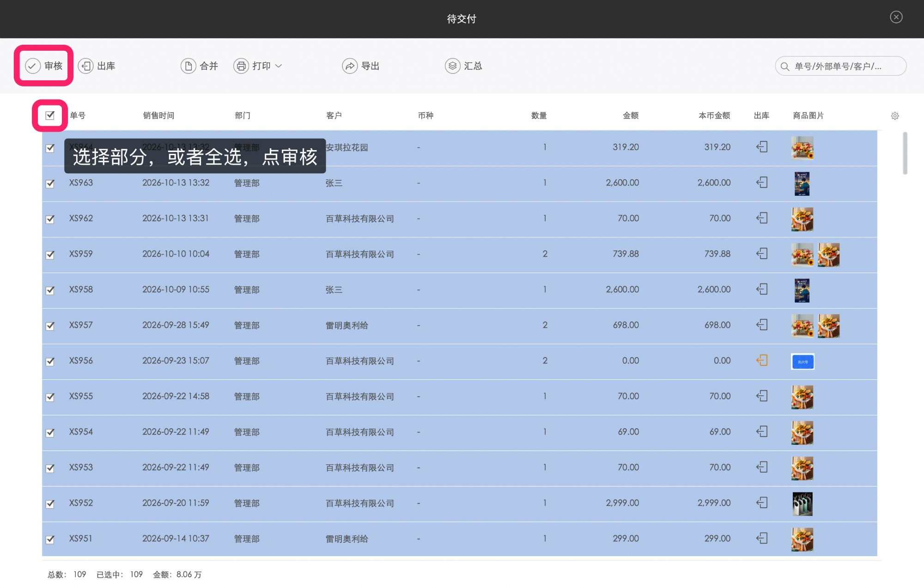Open column settings gear icon

pos(895,116)
